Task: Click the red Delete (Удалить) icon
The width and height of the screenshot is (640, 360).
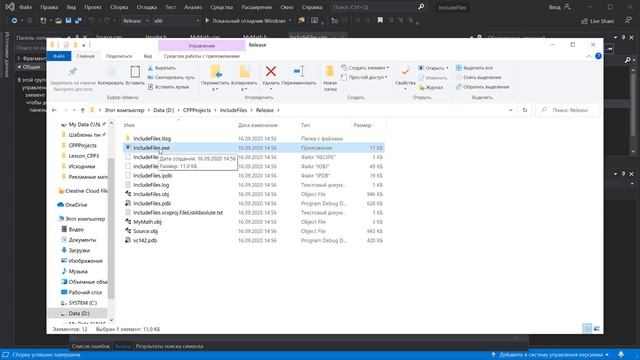Action: pos(271,71)
